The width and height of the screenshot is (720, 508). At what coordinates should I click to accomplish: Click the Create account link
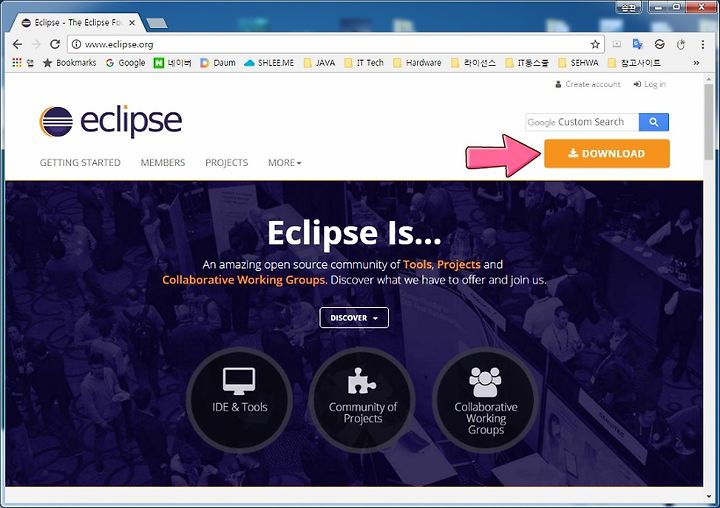[x=588, y=84]
